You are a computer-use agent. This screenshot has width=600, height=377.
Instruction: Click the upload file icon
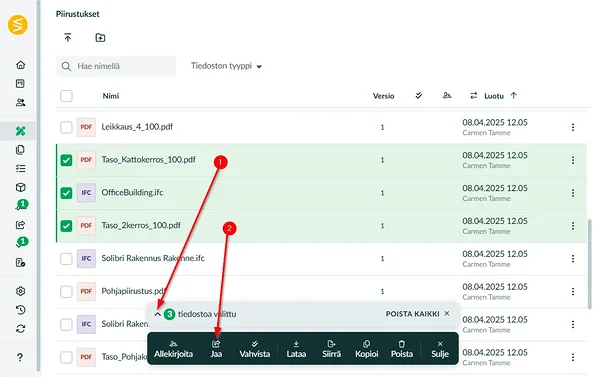tap(68, 38)
